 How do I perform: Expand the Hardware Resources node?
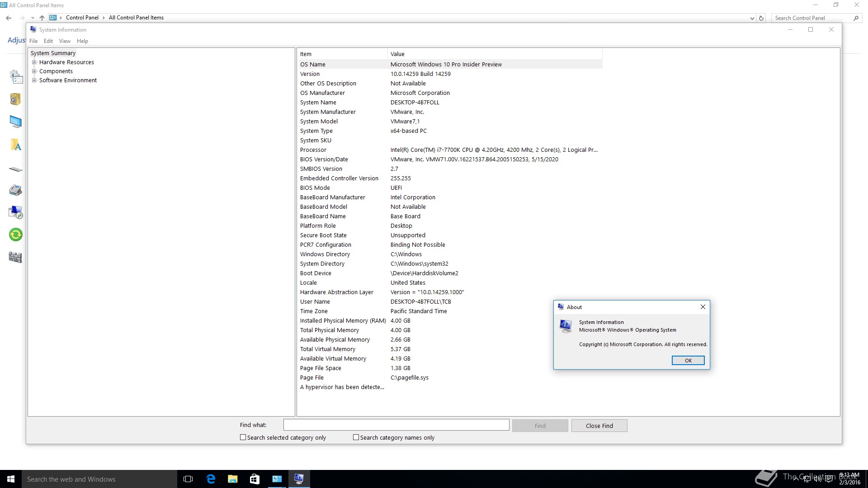[x=34, y=62]
